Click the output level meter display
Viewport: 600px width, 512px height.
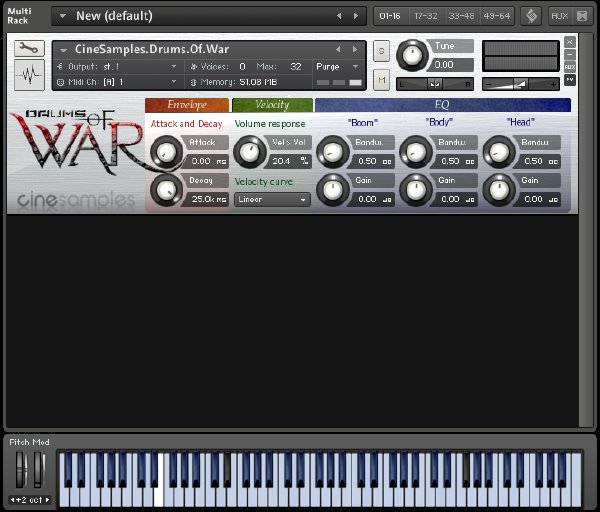(x=520, y=56)
